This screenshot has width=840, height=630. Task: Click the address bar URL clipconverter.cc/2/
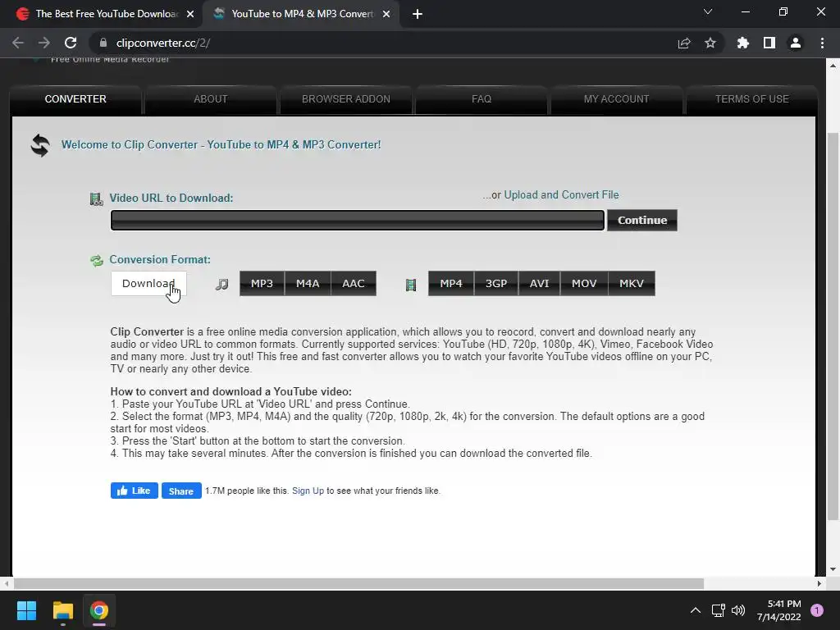[163, 43]
